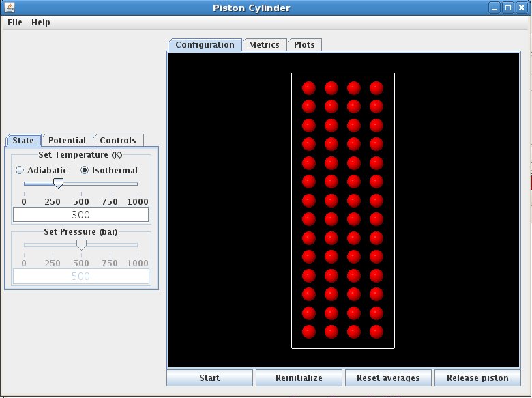Select the Isothermal radio button
The image size is (532, 398).
click(x=109, y=170)
